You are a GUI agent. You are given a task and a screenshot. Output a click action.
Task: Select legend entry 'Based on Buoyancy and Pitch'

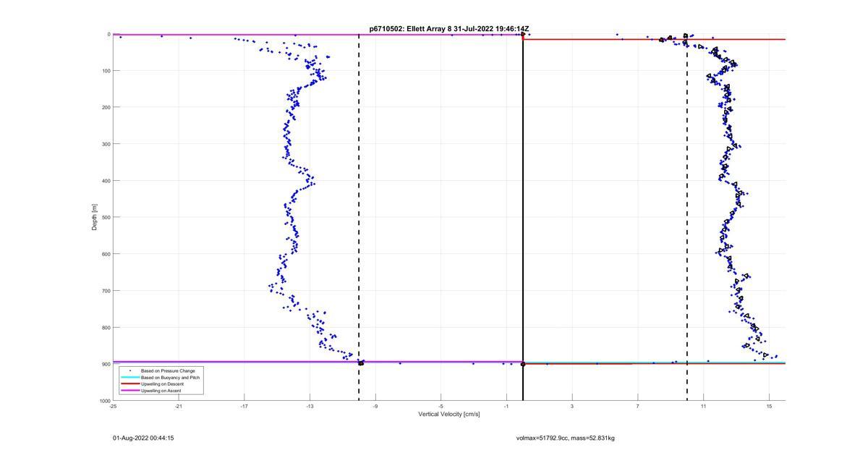click(170, 378)
